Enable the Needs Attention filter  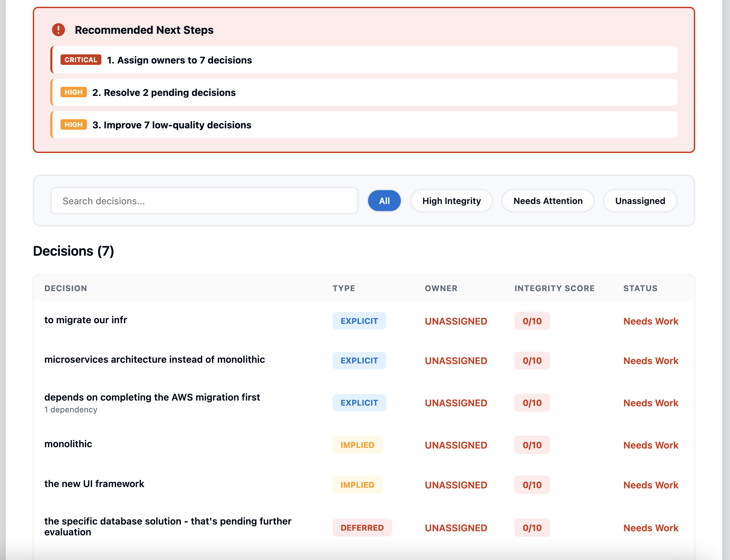[548, 201]
